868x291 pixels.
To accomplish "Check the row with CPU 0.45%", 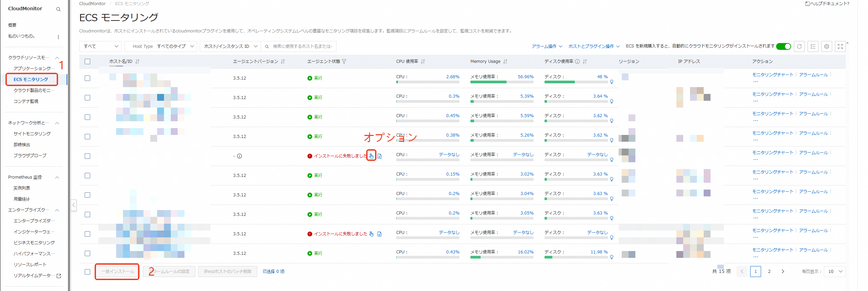I will 87,117.
